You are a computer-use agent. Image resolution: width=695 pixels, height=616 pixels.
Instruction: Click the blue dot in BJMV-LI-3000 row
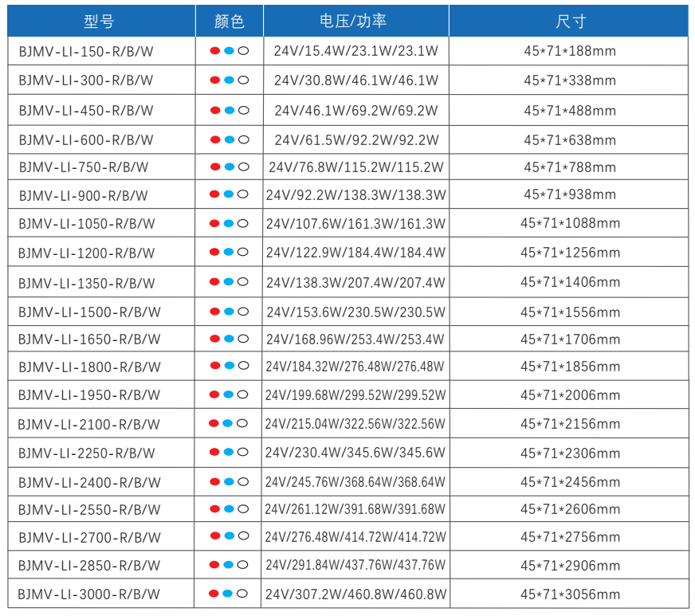(227, 594)
